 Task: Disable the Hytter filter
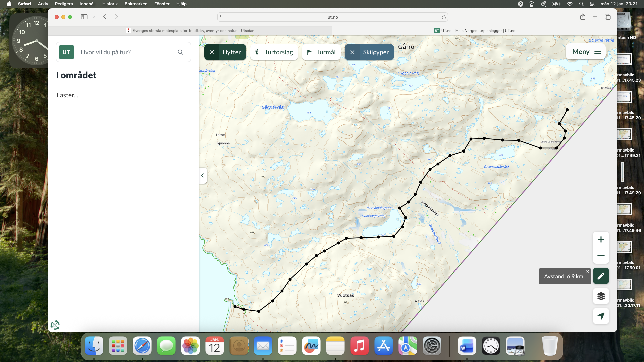(x=212, y=52)
